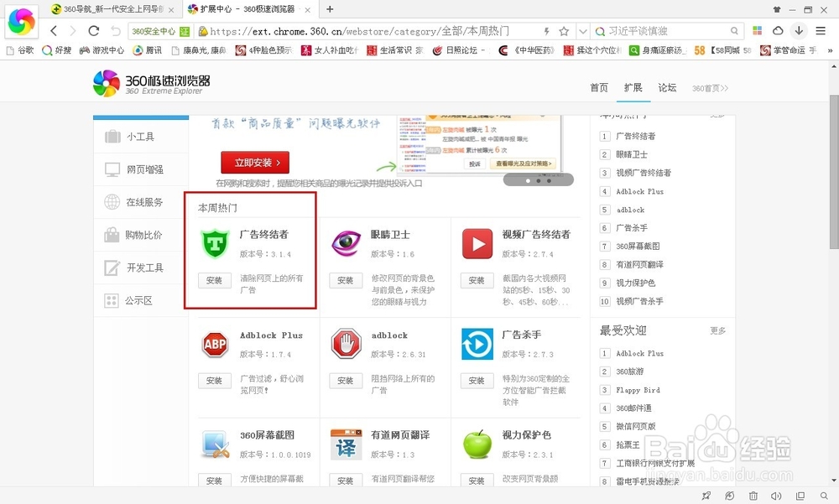Select 扩展 navigation tab
The width and height of the screenshot is (839, 504).
633,87
